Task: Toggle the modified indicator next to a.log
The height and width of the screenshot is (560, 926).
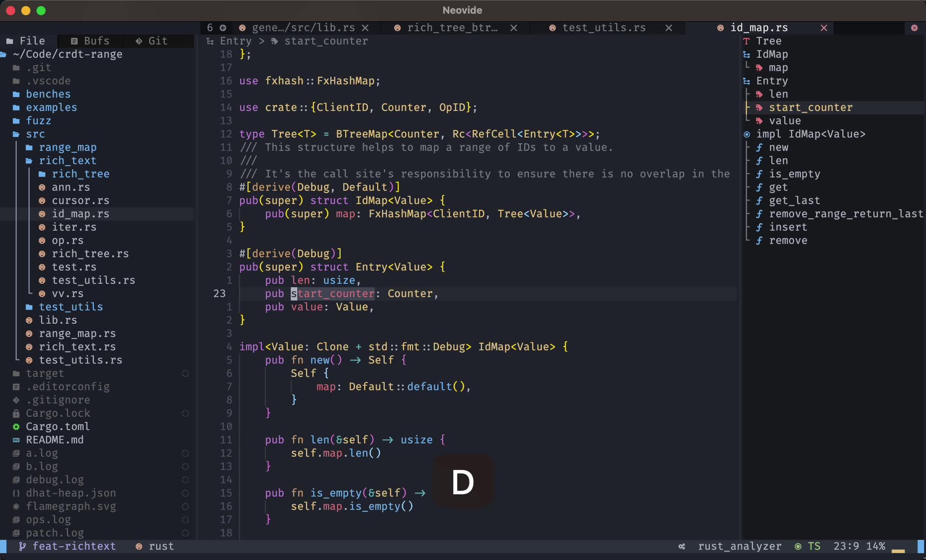Action: pyautogui.click(x=185, y=454)
